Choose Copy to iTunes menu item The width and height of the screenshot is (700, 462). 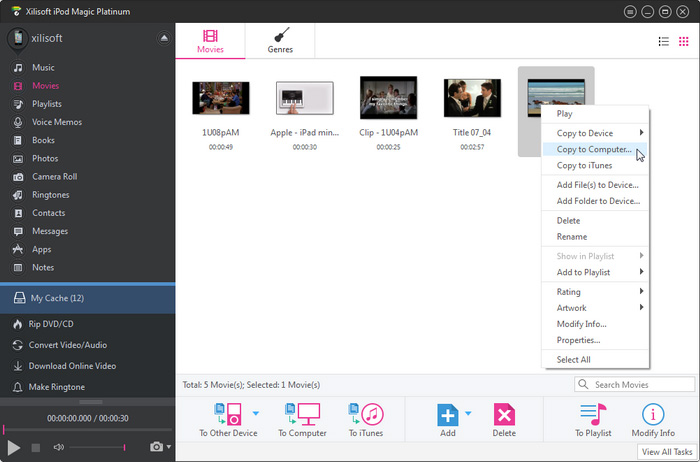[594, 165]
